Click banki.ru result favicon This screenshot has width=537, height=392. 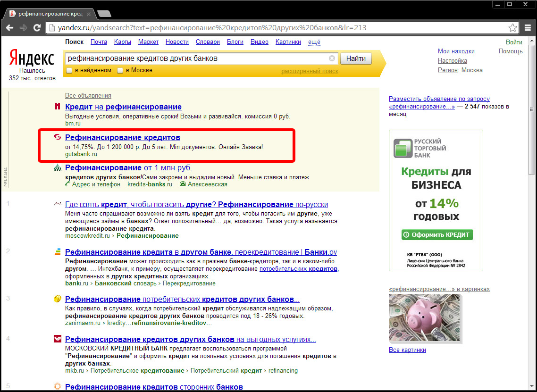click(58, 251)
